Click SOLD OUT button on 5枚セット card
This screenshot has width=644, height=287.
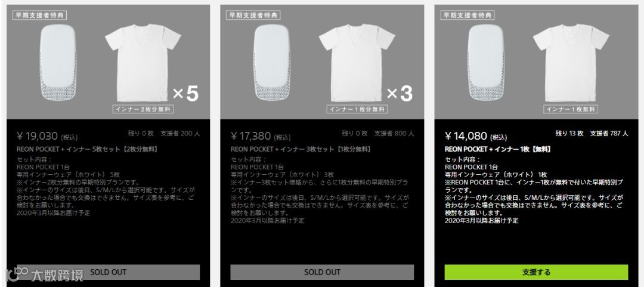108,272
